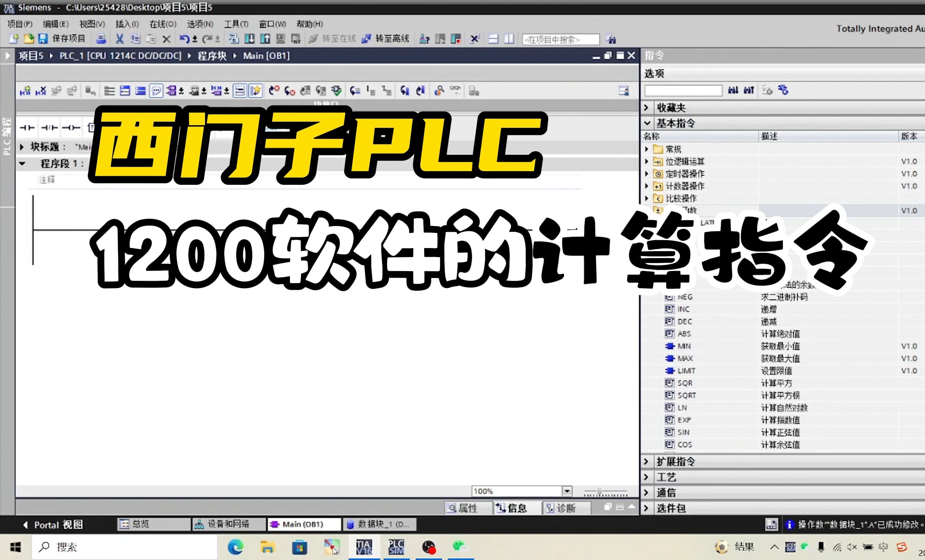Cut selection with the scissors icon
The width and height of the screenshot is (925, 560).
click(119, 38)
